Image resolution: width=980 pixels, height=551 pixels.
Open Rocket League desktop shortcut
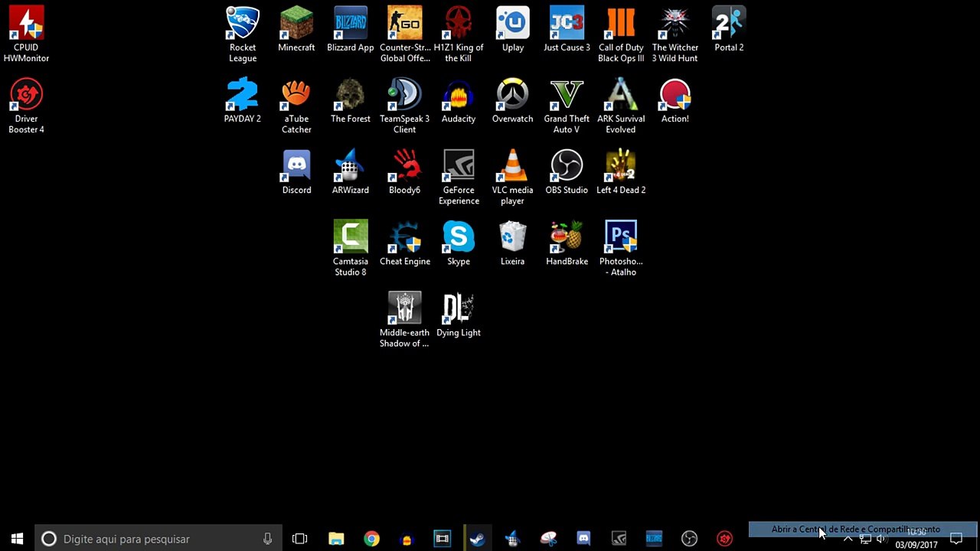[x=243, y=34]
